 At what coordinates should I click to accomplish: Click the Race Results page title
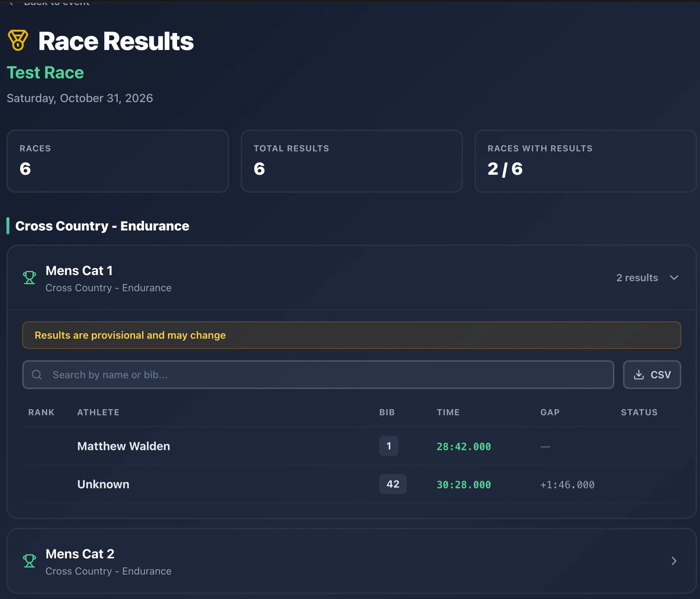116,41
